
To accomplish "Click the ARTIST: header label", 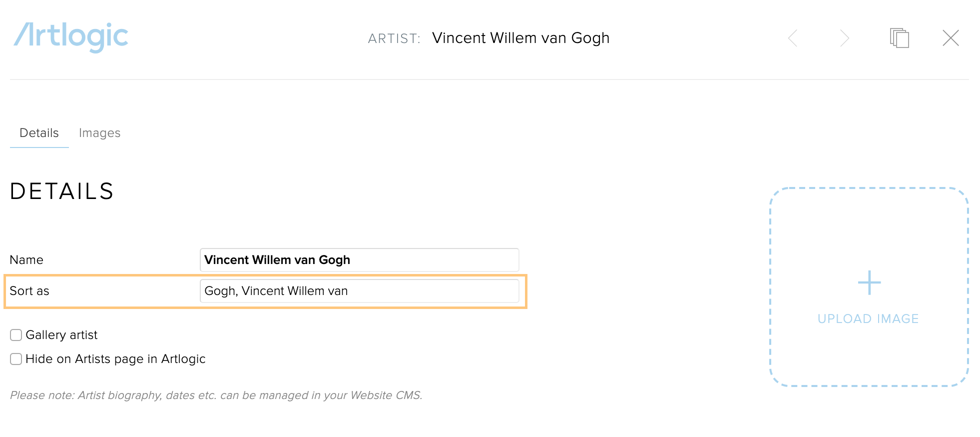I will pos(394,38).
